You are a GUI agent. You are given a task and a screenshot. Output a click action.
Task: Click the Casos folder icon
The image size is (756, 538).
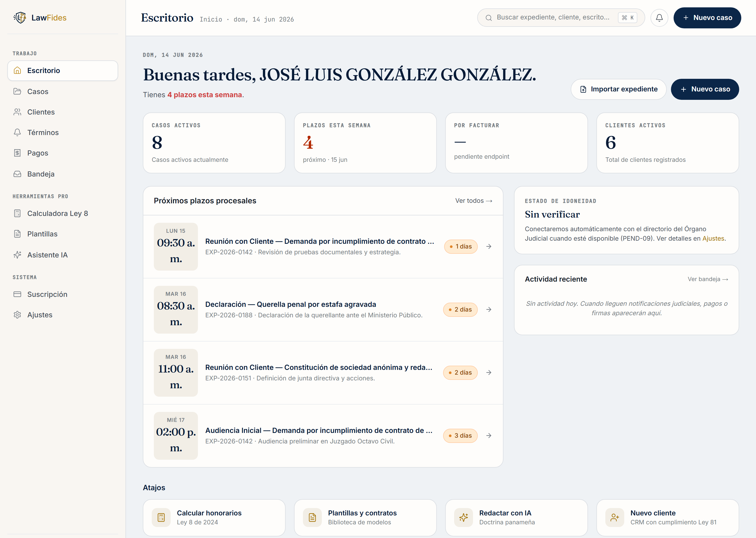coord(18,91)
